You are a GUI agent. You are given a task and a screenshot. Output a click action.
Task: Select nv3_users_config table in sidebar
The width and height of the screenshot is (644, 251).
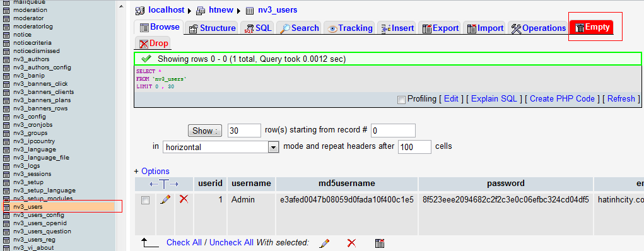38,215
